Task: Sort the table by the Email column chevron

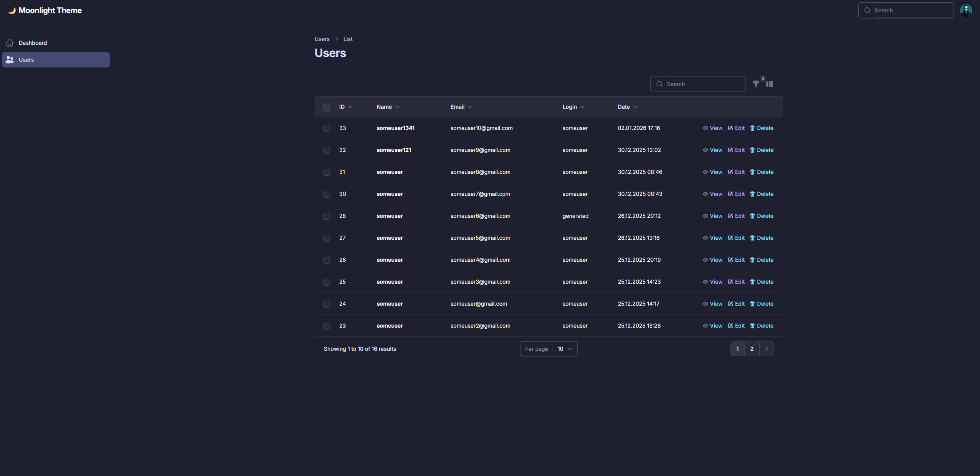Action: click(470, 107)
